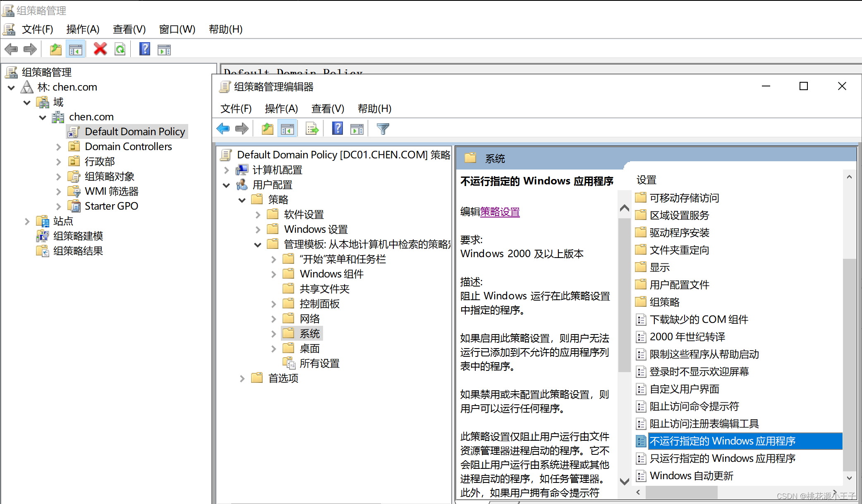Expand the 计算机配置 node
This screenshot has height=504, width=862.
[226, 170]
